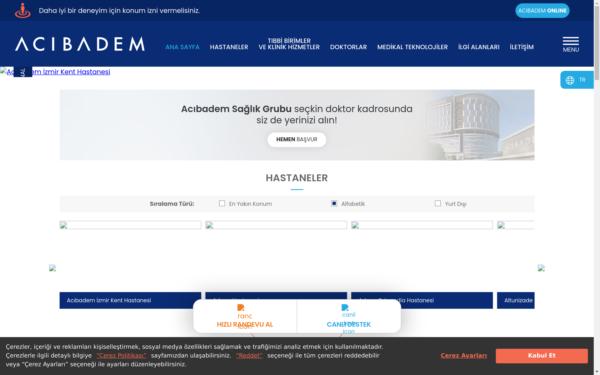The image size is (600, 375).
Task: Check the Yurt Dışı option
Action: (x=438, y=203)
